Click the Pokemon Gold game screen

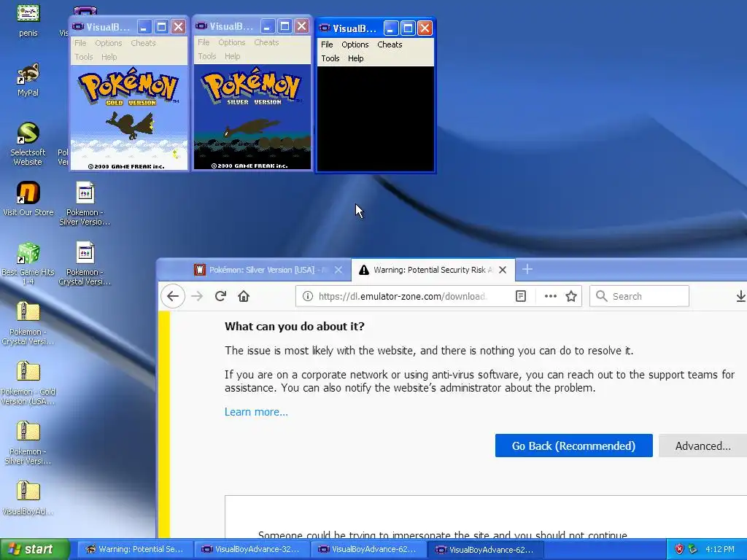[129, 117]
